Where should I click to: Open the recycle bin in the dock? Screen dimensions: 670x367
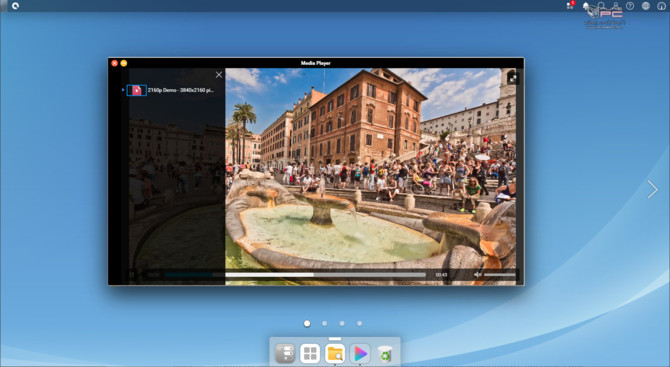tap(385, 354)
